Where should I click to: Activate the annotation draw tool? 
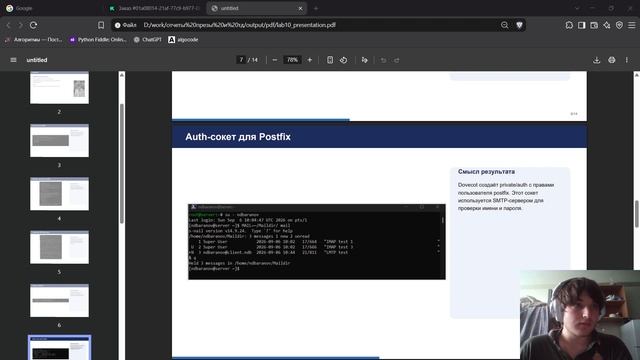click(364, 60)
